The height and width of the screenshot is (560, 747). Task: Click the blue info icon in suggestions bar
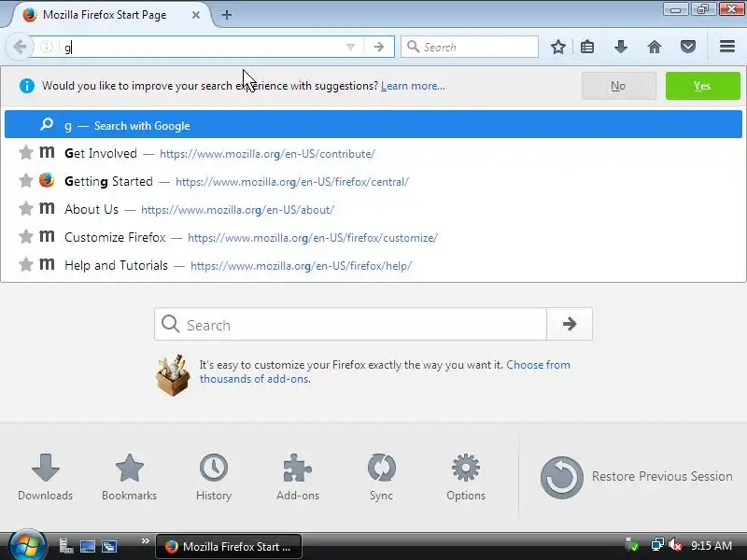coord(27,86)
